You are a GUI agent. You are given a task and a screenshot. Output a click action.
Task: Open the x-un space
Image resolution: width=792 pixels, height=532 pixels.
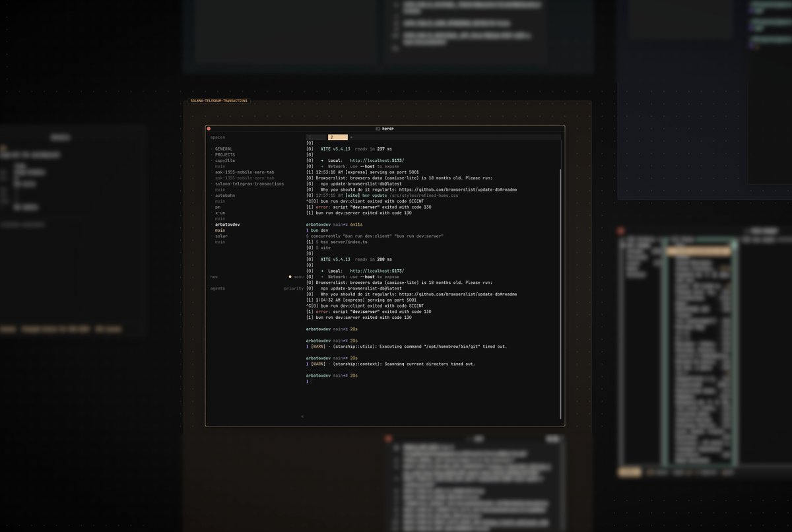point(219,213)
